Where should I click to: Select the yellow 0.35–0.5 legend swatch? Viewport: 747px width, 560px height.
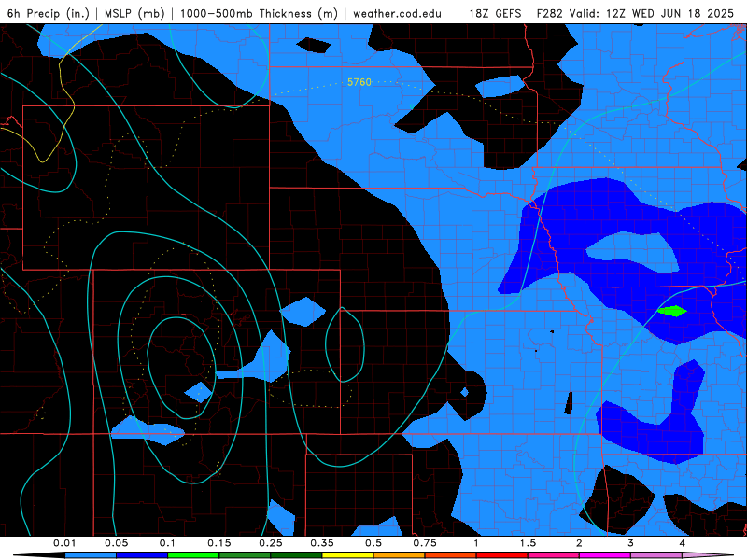coord(347,555)
